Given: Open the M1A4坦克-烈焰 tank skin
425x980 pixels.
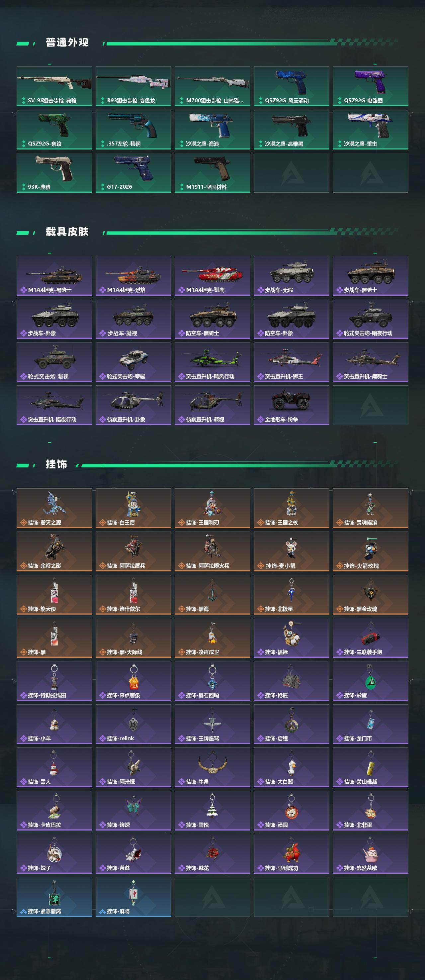Looking at the screenshot, I should [133, 276].
